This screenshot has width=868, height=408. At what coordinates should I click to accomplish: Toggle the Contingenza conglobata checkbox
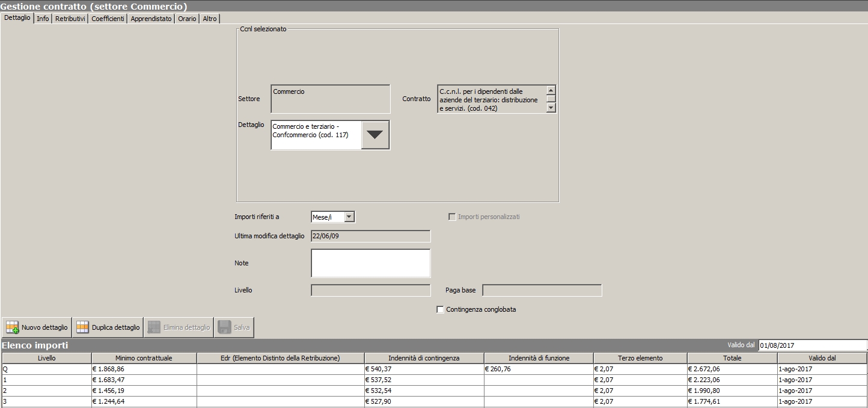(440, 309)
